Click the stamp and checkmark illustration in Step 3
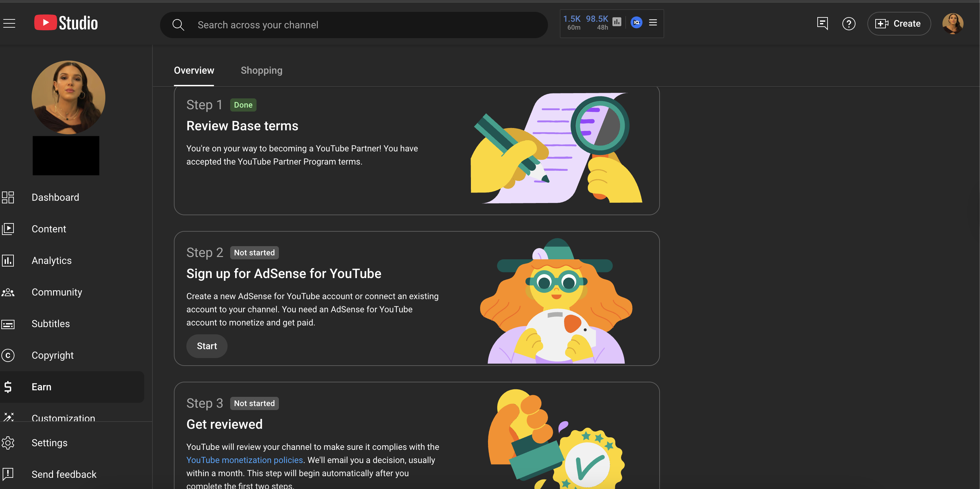The image size is (980, 489). (x=556, y=439)
